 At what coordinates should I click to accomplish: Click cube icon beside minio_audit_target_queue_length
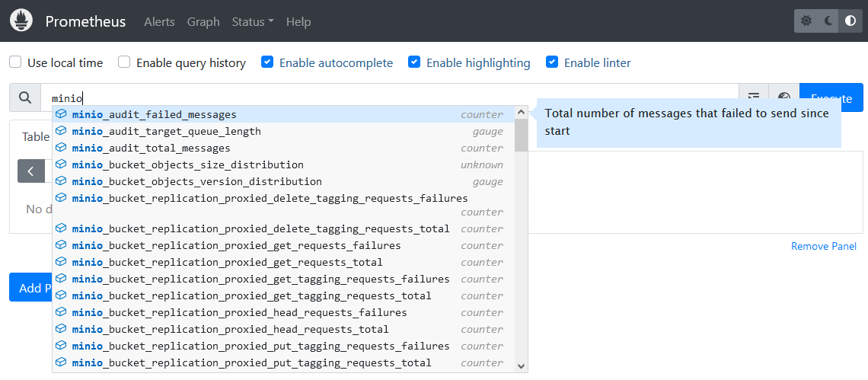(62, 131)
